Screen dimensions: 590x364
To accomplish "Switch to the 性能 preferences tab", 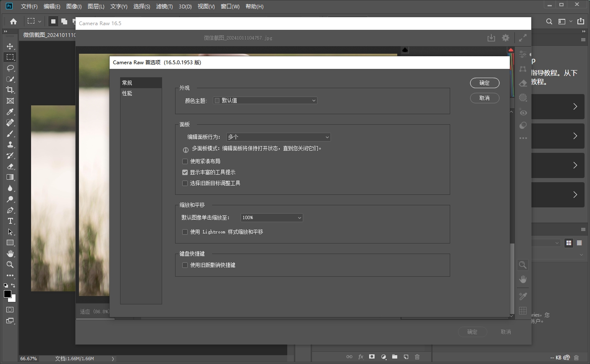I will click(x=127, y=93).
